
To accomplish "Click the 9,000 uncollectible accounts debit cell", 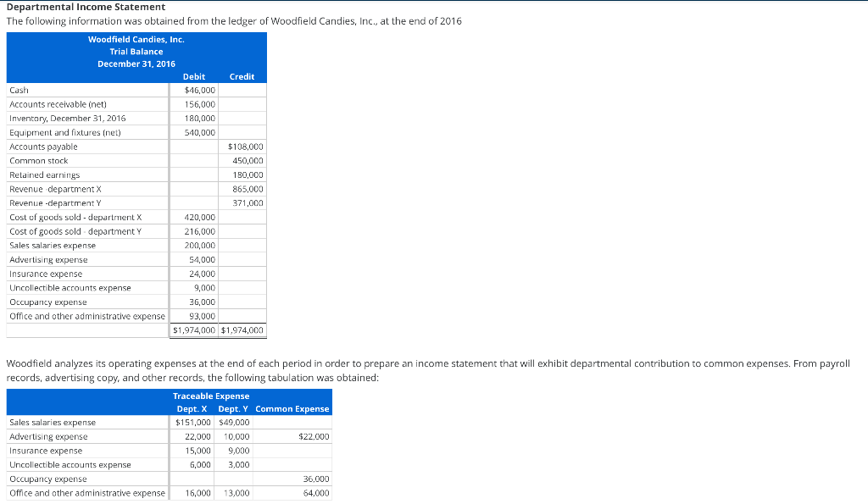I will point(205,288).
